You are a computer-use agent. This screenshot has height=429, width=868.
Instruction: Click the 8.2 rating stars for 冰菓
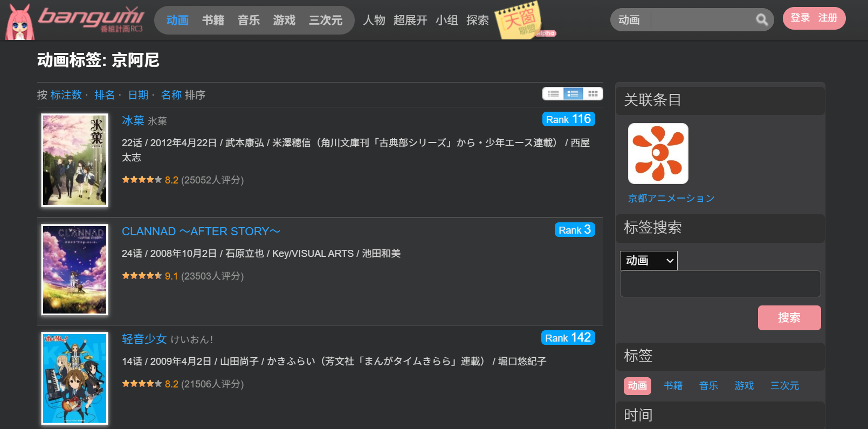click(142, 180)
